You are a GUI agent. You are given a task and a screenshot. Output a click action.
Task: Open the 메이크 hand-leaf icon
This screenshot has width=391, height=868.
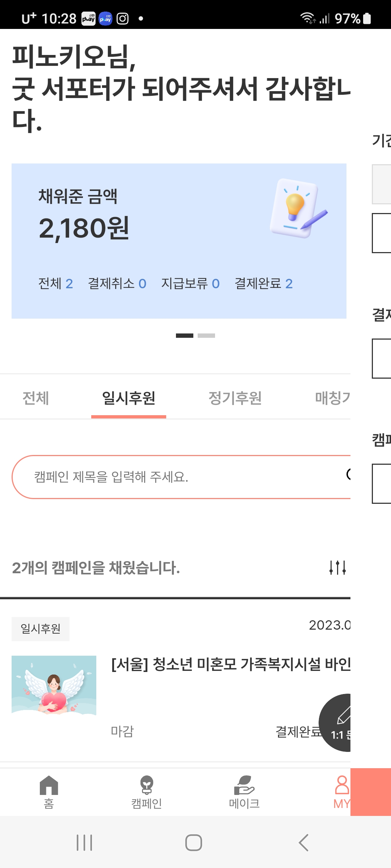(x=244, y=791)
